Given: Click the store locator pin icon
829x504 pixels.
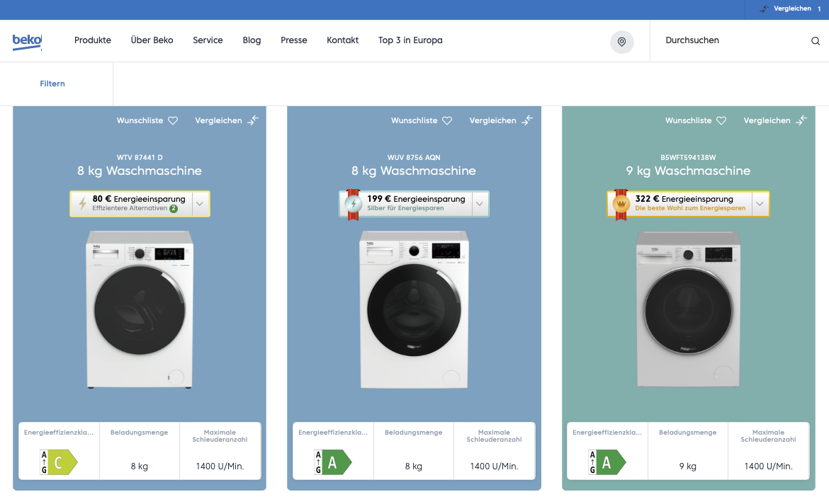Looking at the screenshot, I should coord(622,42).
